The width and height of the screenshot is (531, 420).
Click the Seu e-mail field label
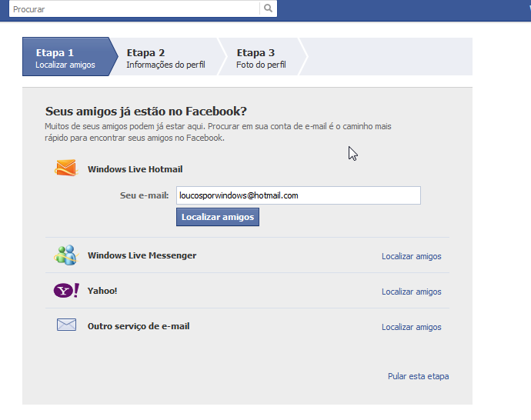point(144,195)
